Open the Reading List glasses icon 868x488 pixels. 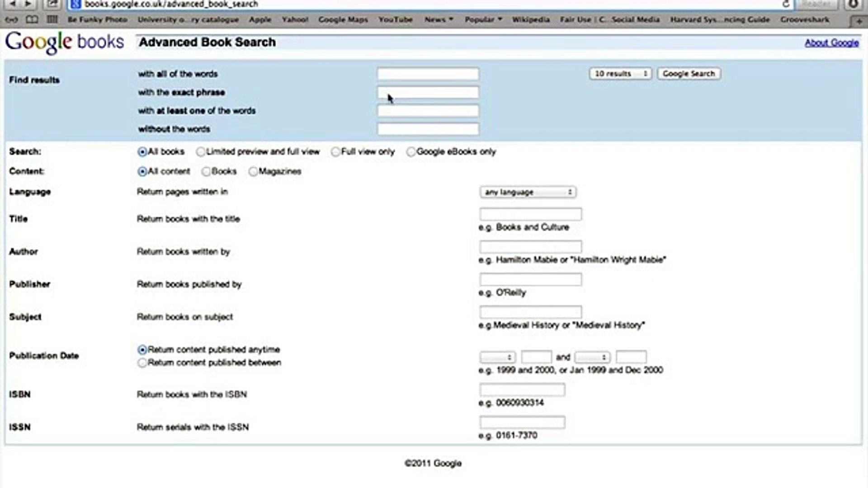coord(11,19)
